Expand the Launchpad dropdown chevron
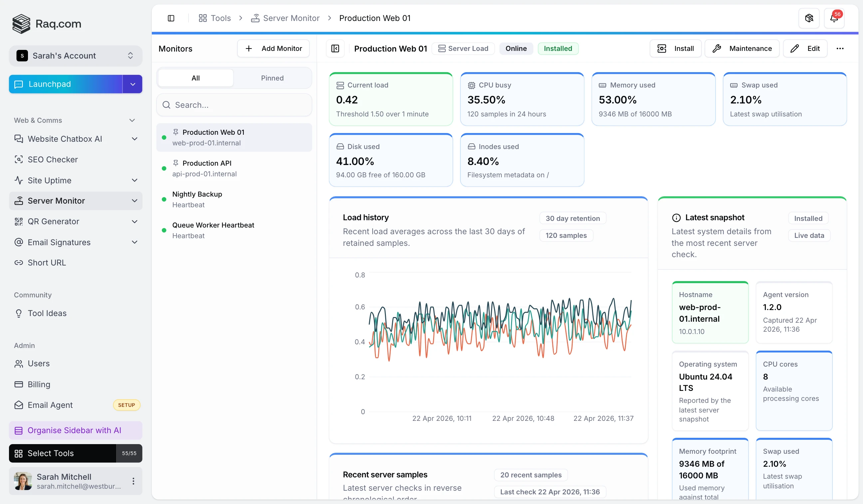Image resolution: width=863 pixels, height=504 pixels. coord(132,84)
